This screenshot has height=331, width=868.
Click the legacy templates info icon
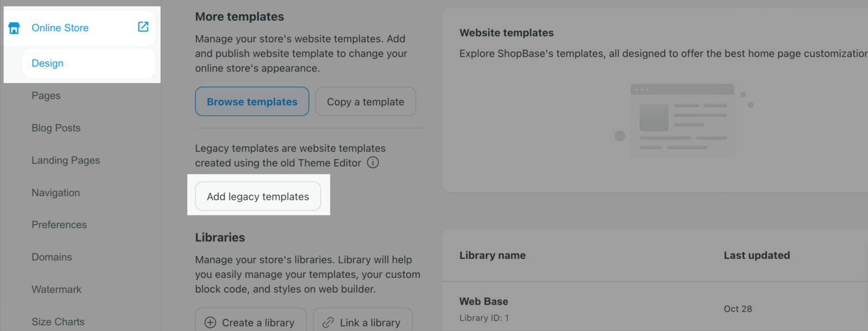tap(373, 162)
